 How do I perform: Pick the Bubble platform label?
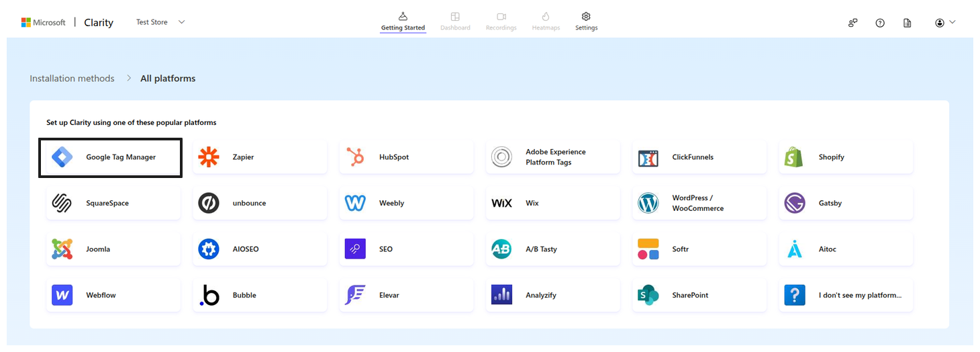coord(244,295)
